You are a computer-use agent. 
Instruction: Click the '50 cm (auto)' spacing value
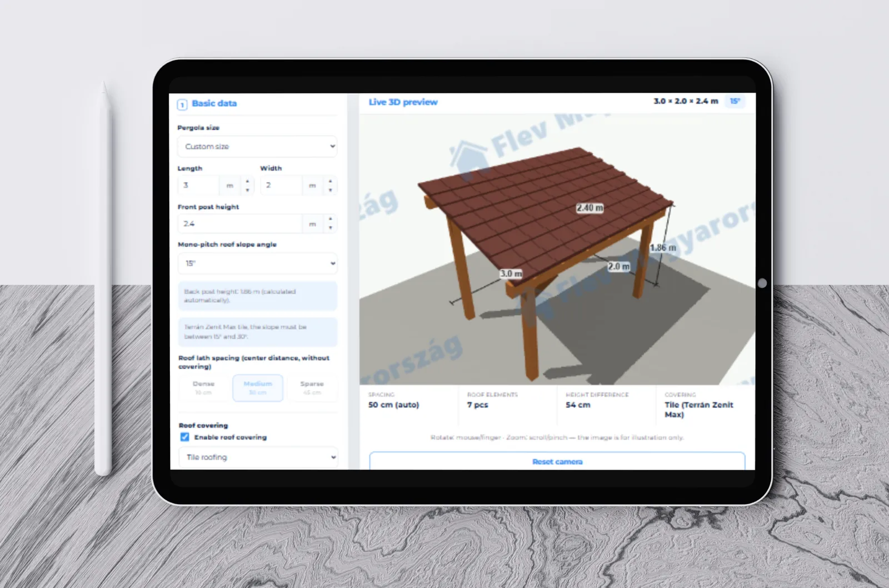tap(393, 405)
